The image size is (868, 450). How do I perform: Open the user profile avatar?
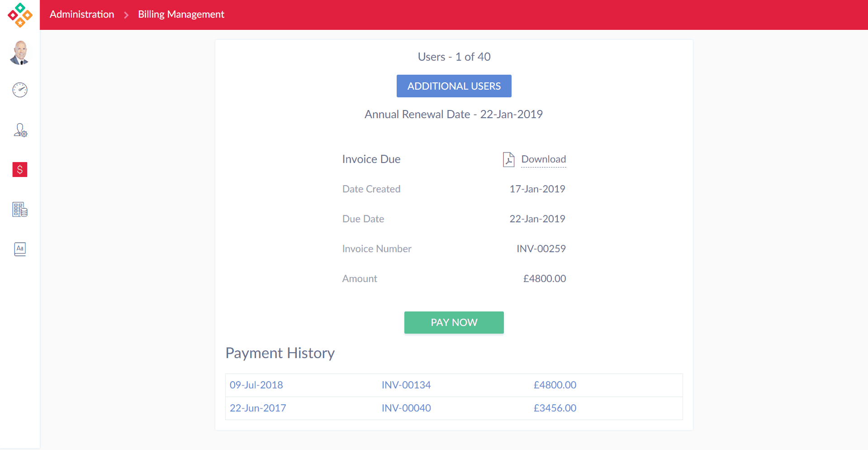(x=20, y=53)
